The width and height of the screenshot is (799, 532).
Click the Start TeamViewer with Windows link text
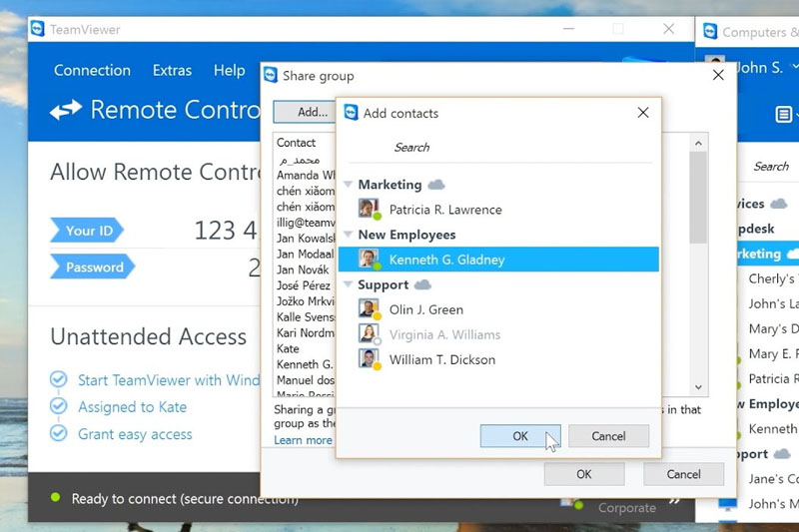pyautogui.click(x=169, y=380)
